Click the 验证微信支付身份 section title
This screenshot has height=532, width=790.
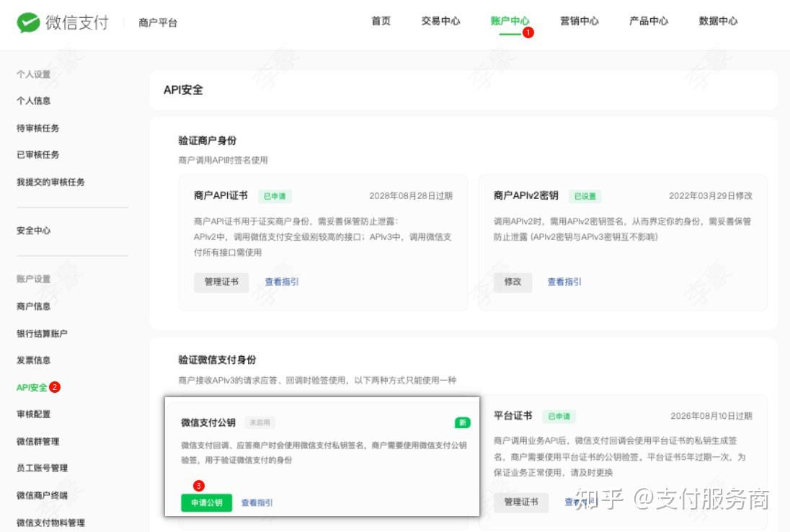217,360
